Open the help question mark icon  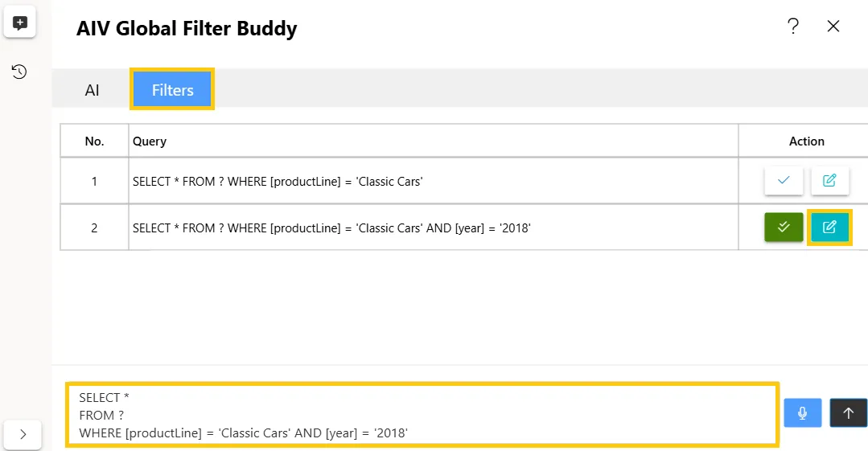tap(793, 26)
